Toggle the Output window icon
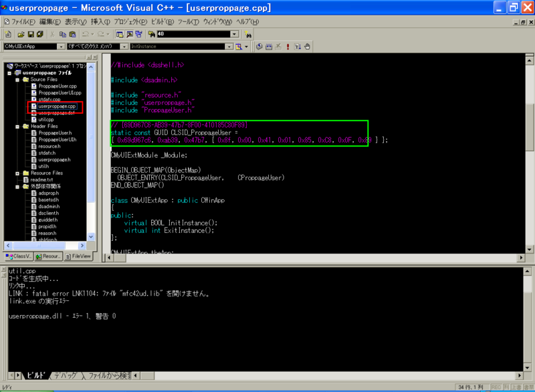Viewport: 535px width, 392px height. coord(129,33)
